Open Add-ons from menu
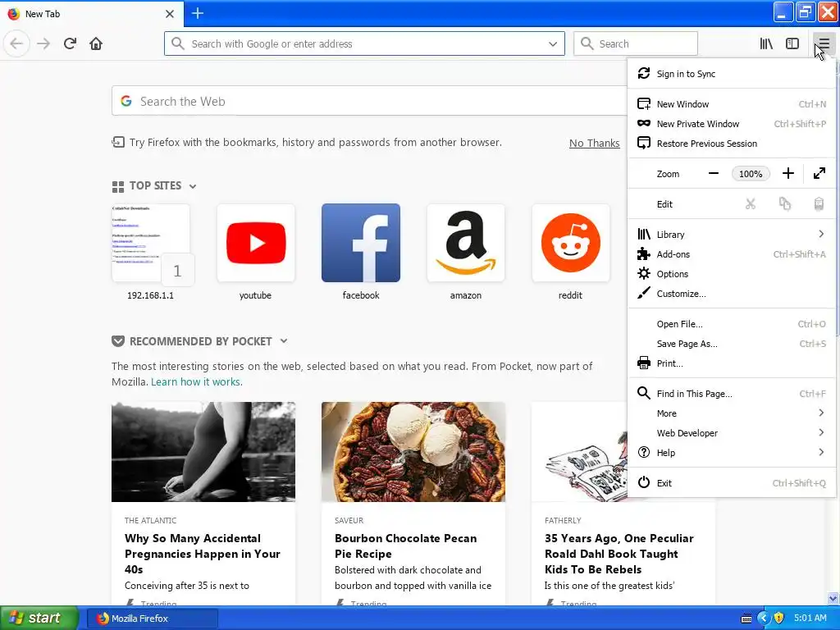Image resolution: width=840 pixels, height=630 pixels. pos(731,254)
